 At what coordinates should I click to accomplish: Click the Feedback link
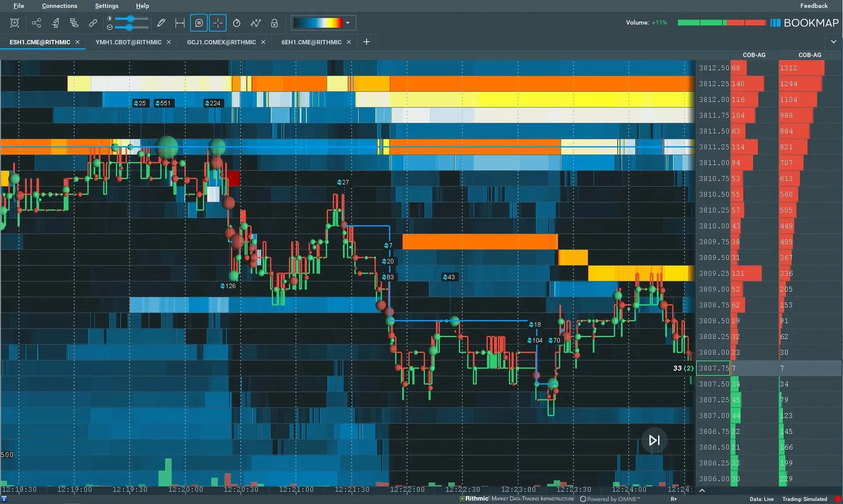[x=813, y=6]
